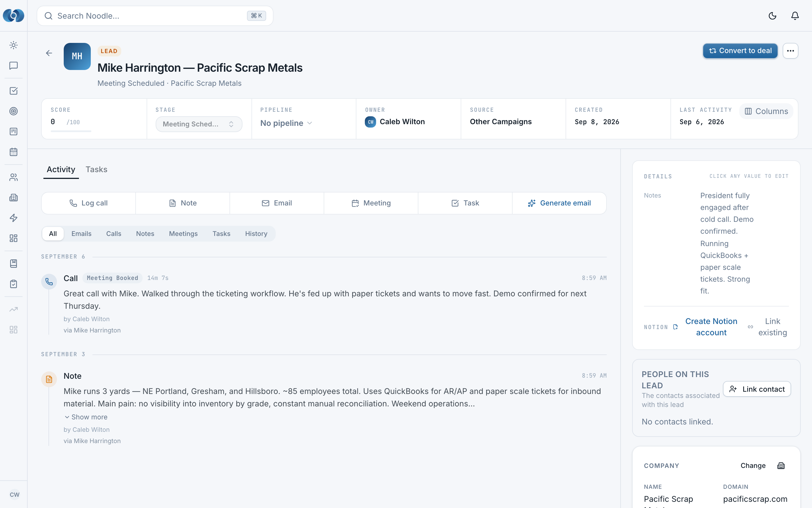This screenshot has width=812, height=508.
Task: Open notifications bell icon
Action: 795,16
